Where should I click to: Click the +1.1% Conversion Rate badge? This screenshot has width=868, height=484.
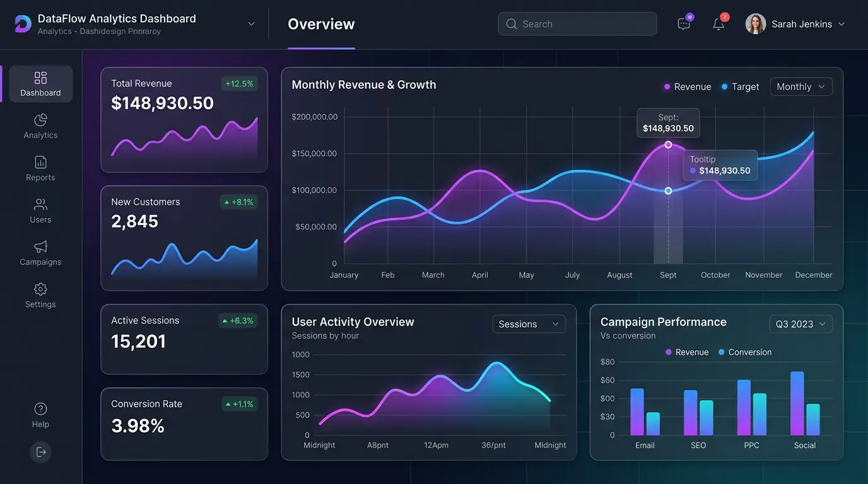click(x=239, y=404)
